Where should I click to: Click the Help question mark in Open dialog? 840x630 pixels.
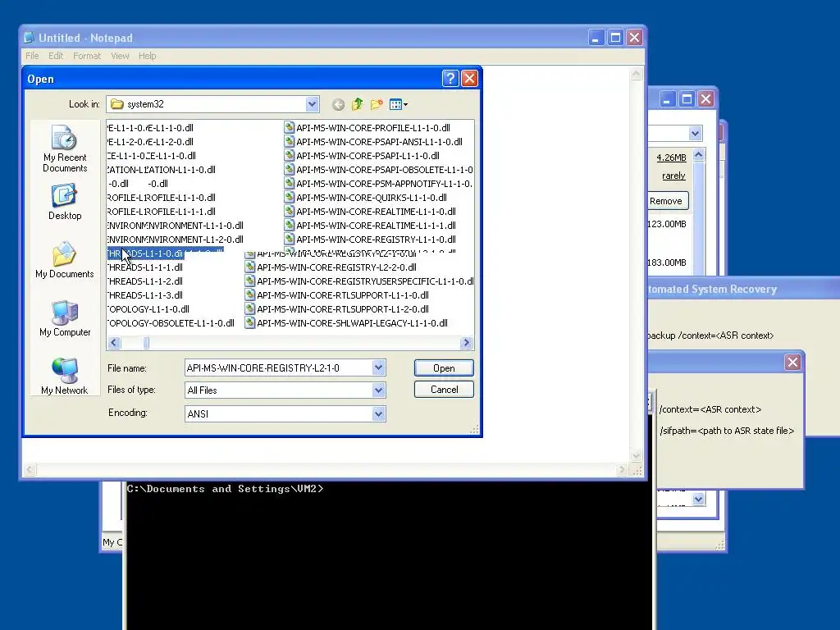click(x=450, y=79)
